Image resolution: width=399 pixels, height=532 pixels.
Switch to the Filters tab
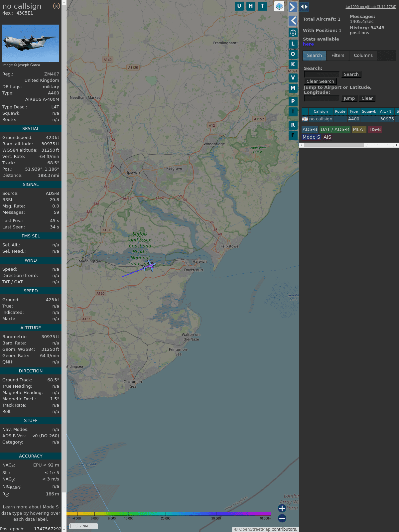tap(337, 56)
